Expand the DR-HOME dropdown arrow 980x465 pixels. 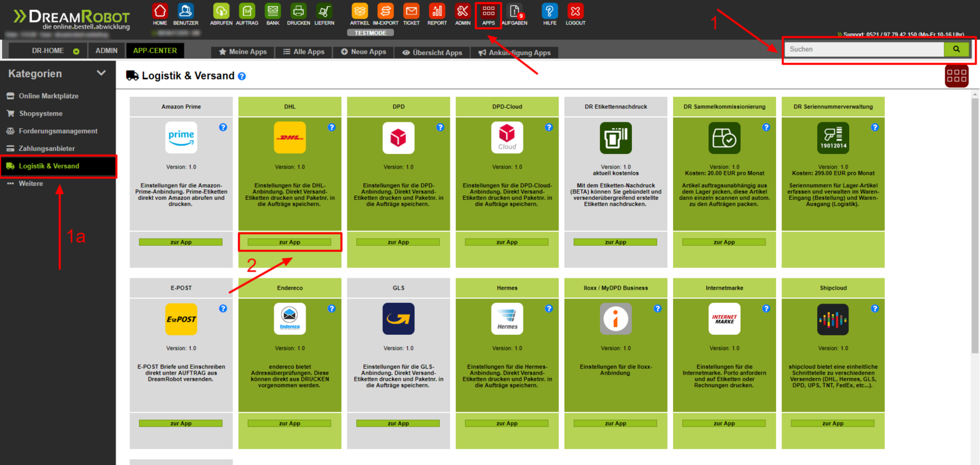[76, 51]
